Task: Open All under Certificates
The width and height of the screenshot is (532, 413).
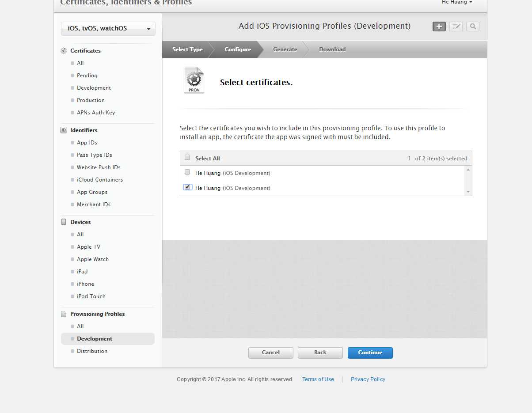Action: [80, 63]
